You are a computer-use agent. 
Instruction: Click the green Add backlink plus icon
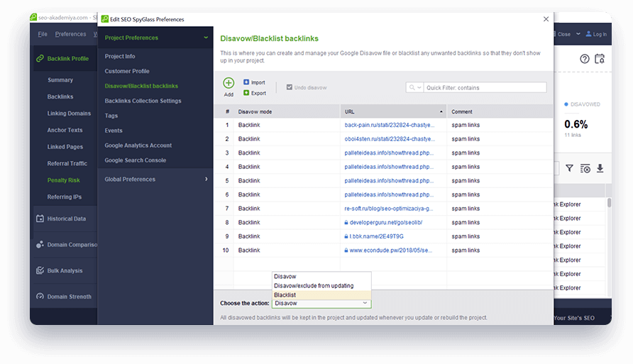click(x=229, y=84)
